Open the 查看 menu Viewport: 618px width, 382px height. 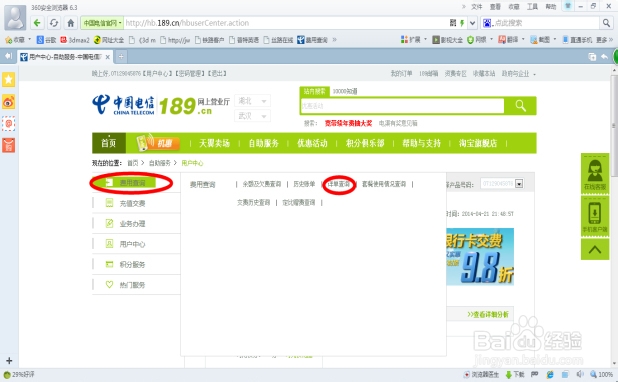tap(495, 7)
